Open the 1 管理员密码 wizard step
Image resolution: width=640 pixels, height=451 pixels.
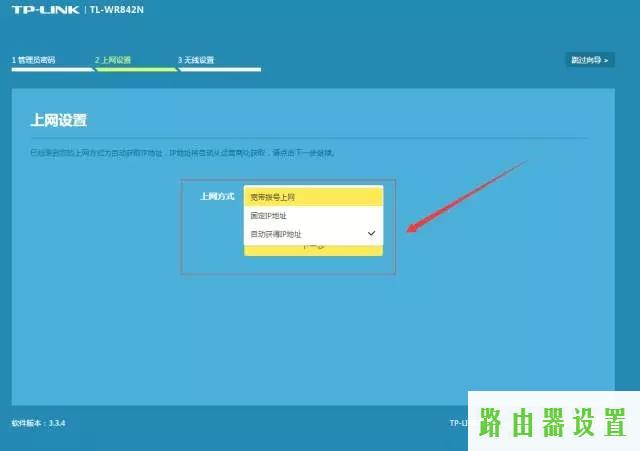click(x=33, y=60)
